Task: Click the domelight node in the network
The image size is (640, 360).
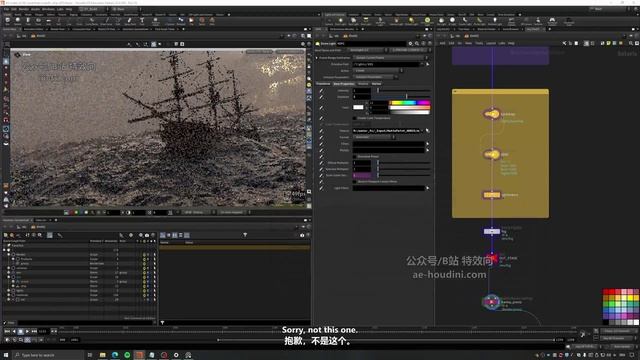Action: (492, 154)
